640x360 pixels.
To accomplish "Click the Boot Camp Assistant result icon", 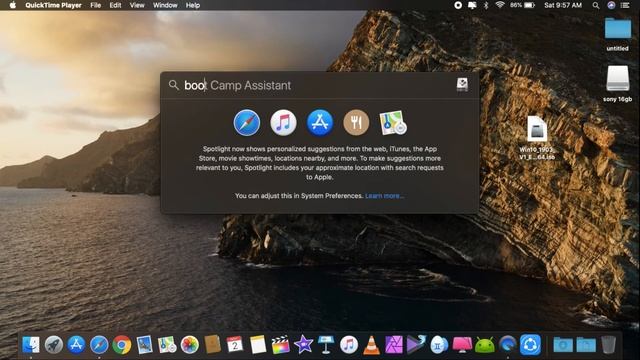I will (x=462, y=84).
